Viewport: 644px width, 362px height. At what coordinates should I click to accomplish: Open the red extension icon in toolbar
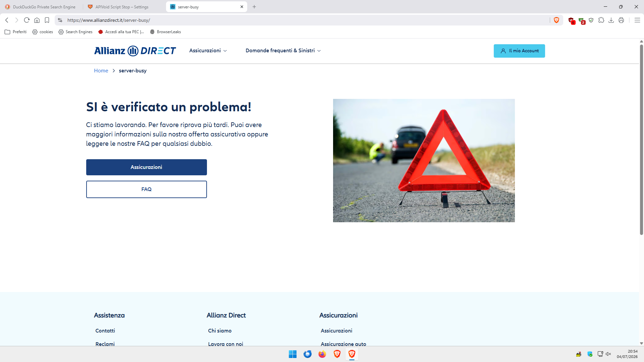coord(572,20)
